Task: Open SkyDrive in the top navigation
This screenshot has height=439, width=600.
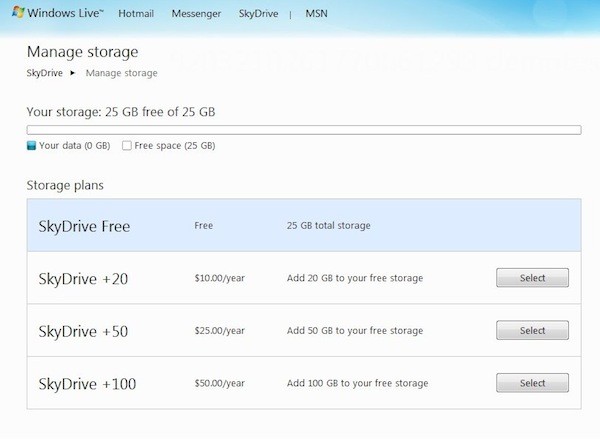Action: click(x=258, y=14)
